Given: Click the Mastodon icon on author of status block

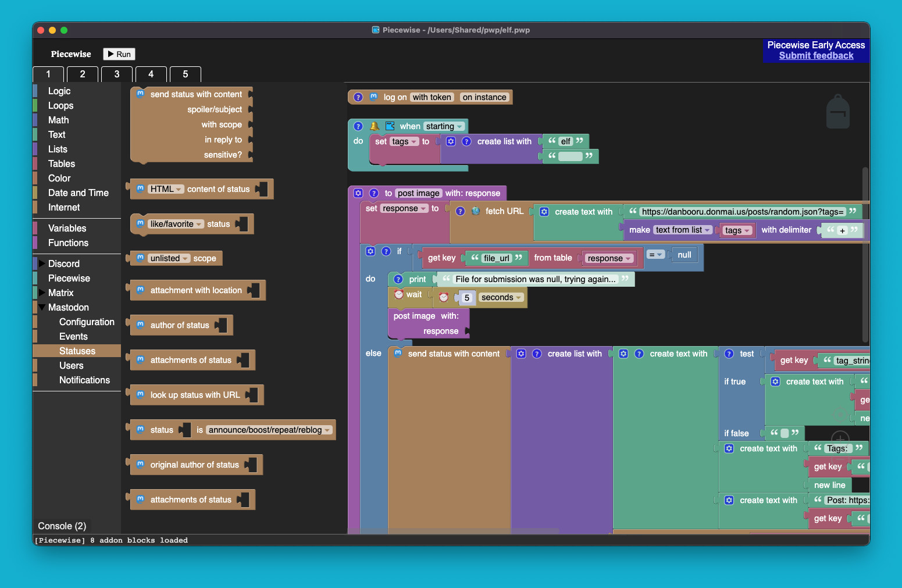Looking at the screenshot, I should (141, 325).
